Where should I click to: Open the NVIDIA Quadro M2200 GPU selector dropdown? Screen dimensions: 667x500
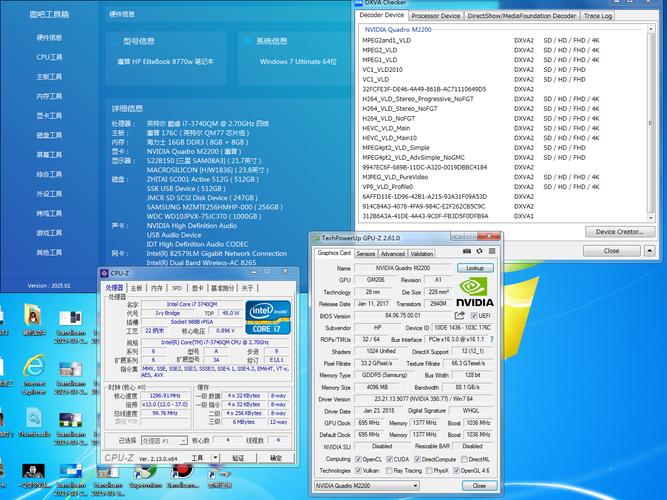(x=367, y=486)
